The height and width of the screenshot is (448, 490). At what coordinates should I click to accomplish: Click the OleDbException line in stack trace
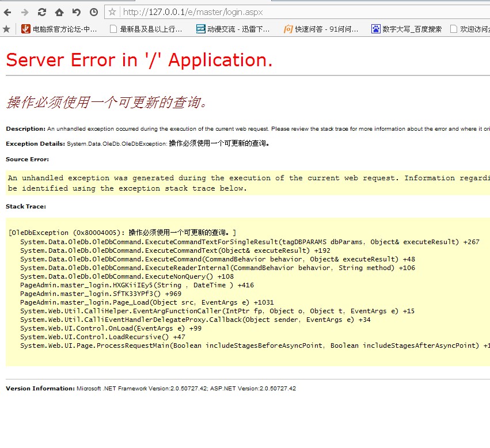click(122, 233)
